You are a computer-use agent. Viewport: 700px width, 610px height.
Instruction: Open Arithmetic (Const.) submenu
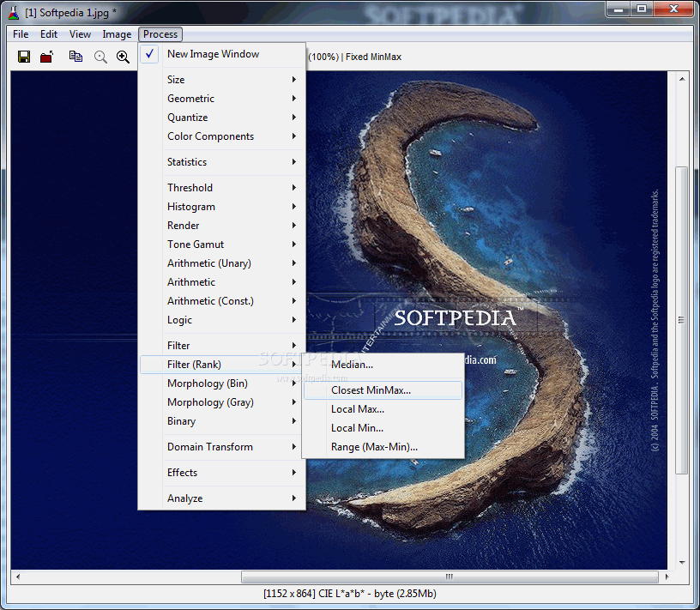coord(222,301)
